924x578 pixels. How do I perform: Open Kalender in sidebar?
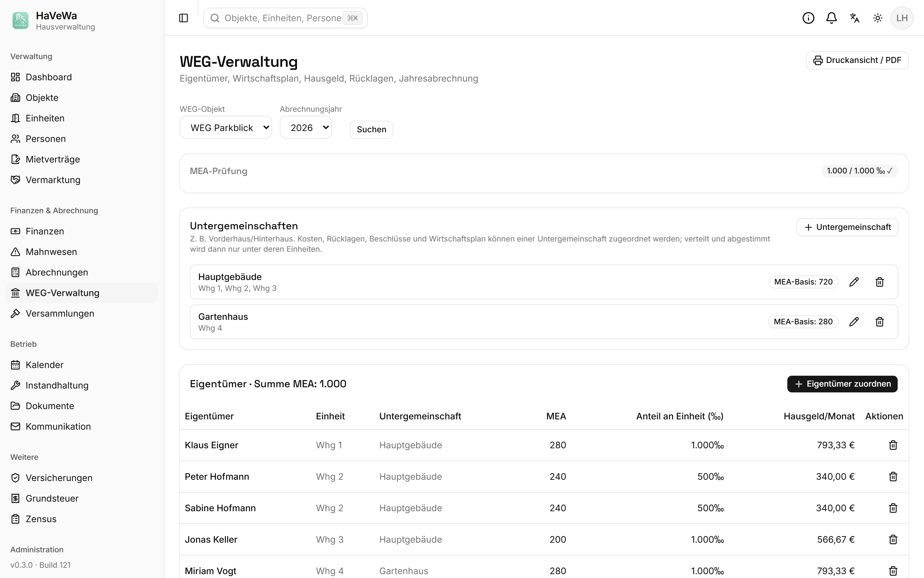(82, 365)
